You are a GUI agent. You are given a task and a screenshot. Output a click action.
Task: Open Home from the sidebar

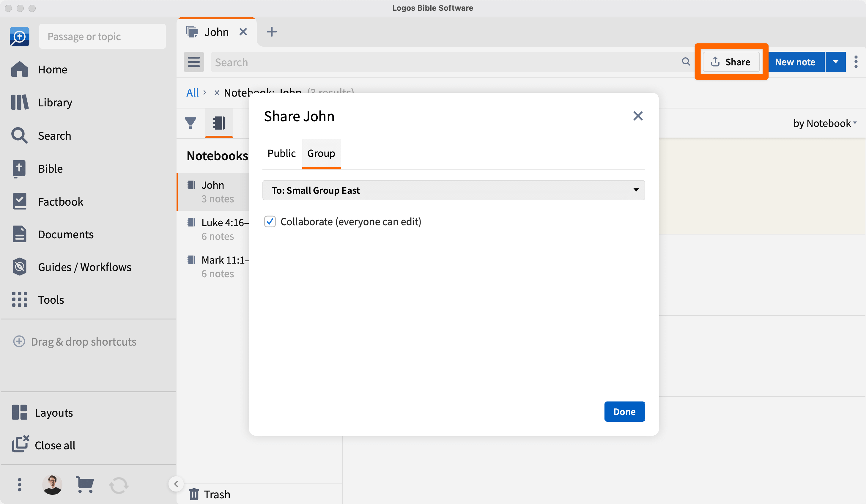[x=39, y=70]
